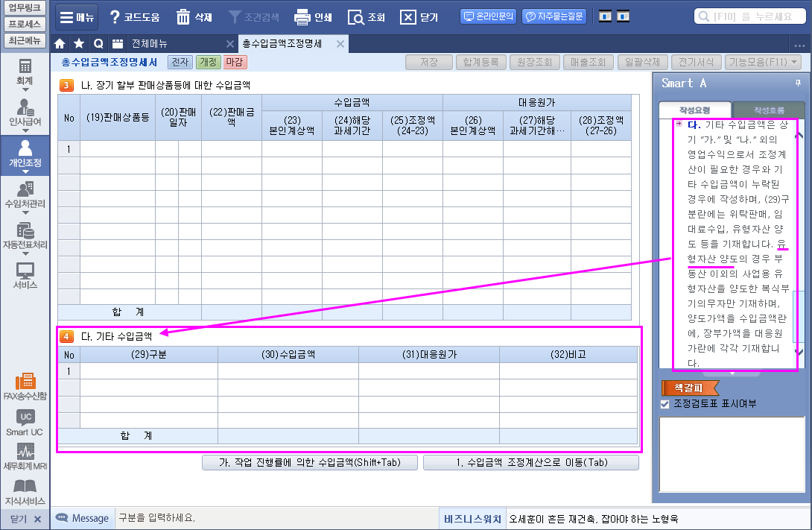Close the 전체메뉴 tab

pos(230,44)
